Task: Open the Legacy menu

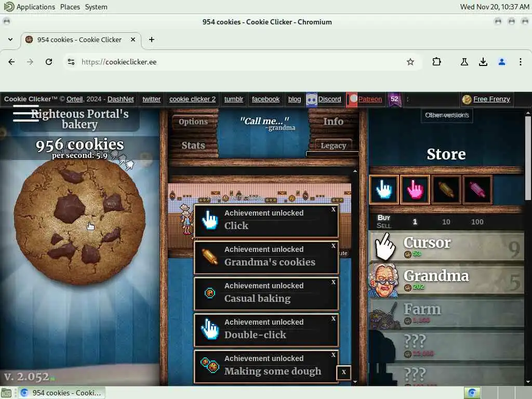Action: pos(333,145)
